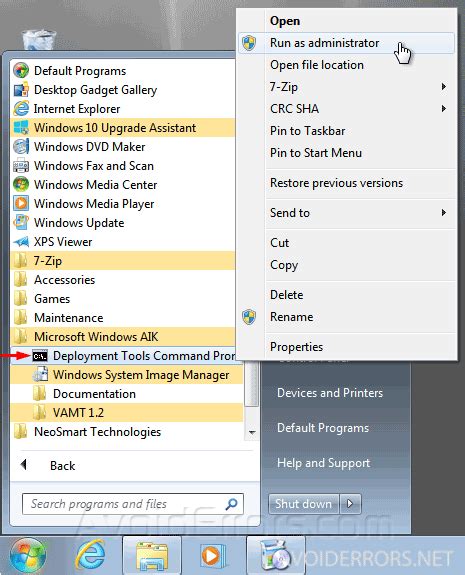Click the Shut down button
The image size is (465, 575).
click(x=304, y=503)
